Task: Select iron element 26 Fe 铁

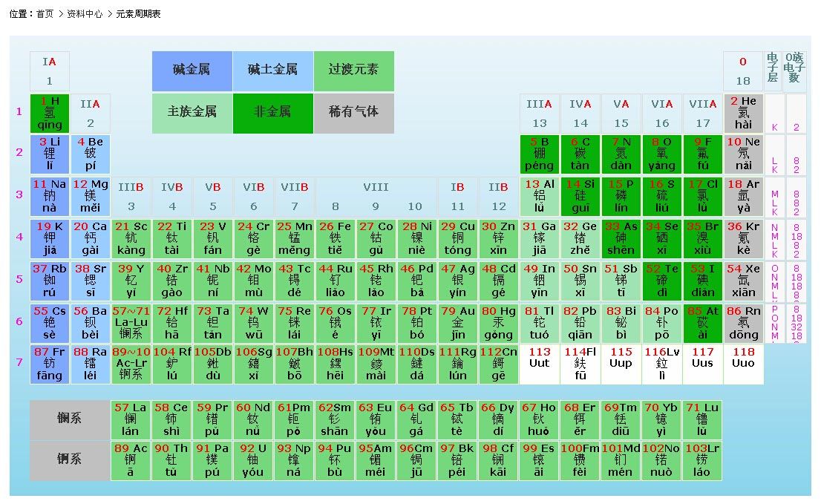Action: pos(335,238)
